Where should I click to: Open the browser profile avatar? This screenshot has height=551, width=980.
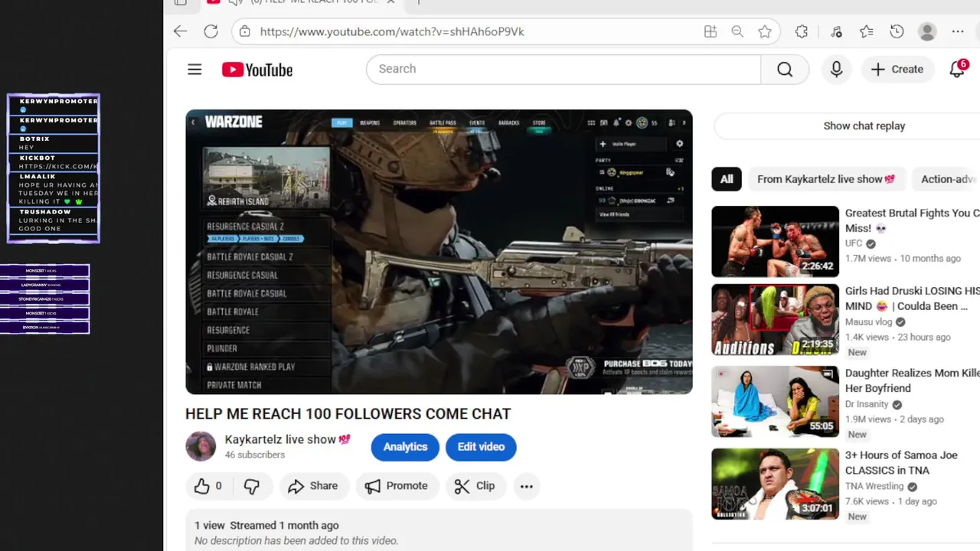pos(927,31)
